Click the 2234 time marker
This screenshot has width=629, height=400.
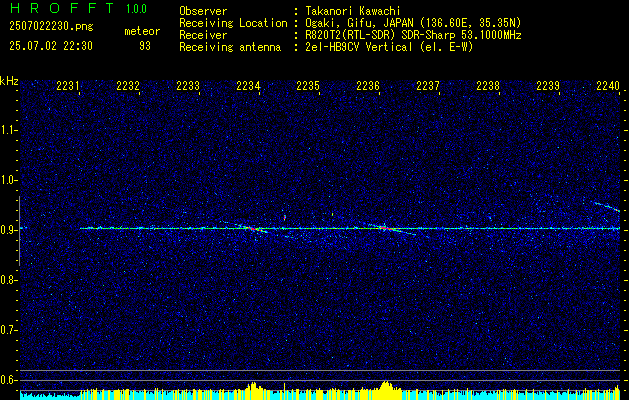point(248,85)
